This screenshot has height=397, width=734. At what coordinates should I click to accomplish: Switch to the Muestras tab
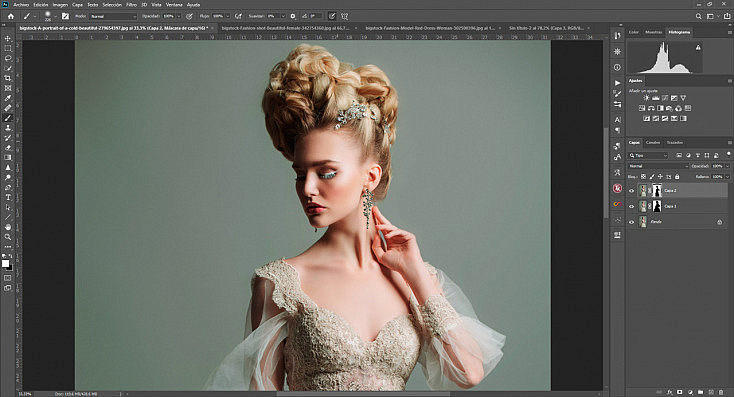tap(653, 32)
